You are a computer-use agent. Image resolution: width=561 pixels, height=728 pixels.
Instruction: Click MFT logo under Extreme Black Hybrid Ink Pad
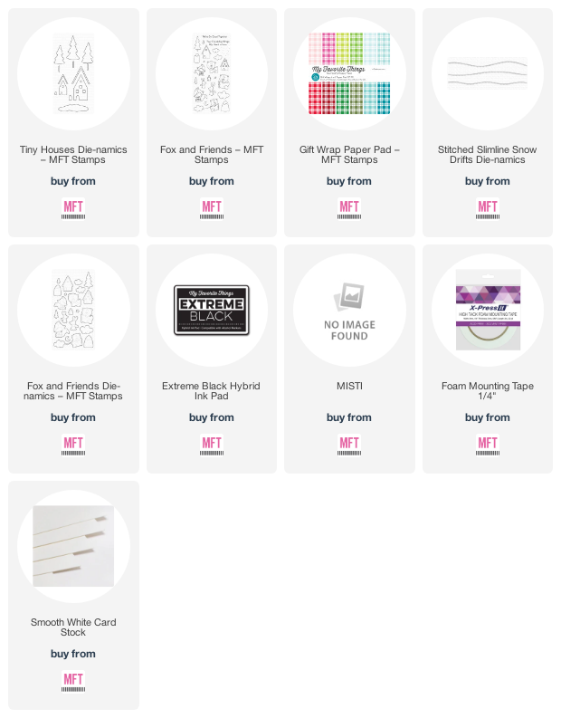pos(212,445)
